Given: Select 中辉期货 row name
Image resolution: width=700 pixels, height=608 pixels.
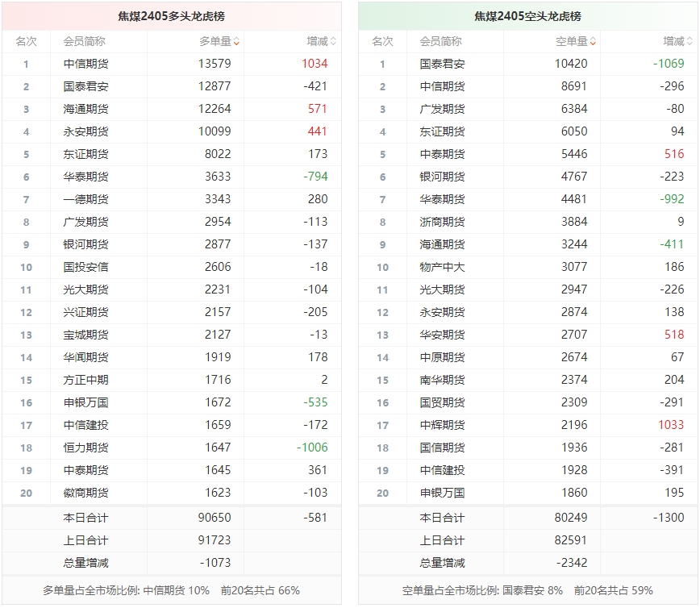Looking at the screenshot, I should point(442,425).
